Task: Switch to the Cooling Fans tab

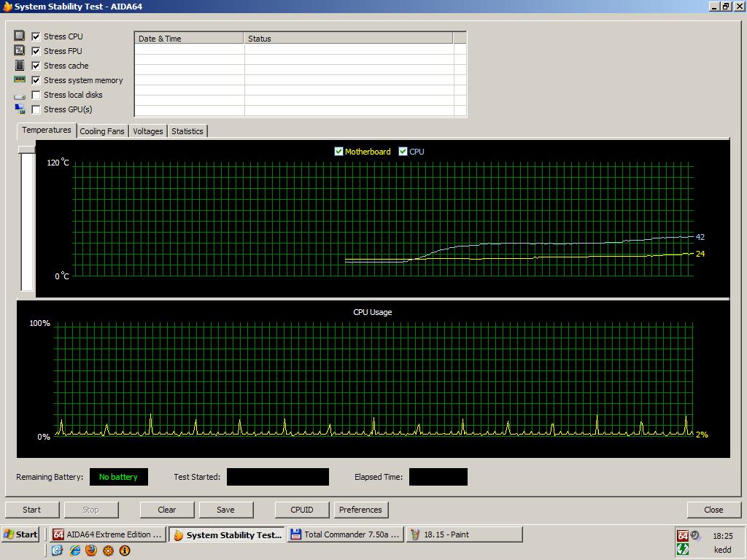Action: [x=102, y=131]
